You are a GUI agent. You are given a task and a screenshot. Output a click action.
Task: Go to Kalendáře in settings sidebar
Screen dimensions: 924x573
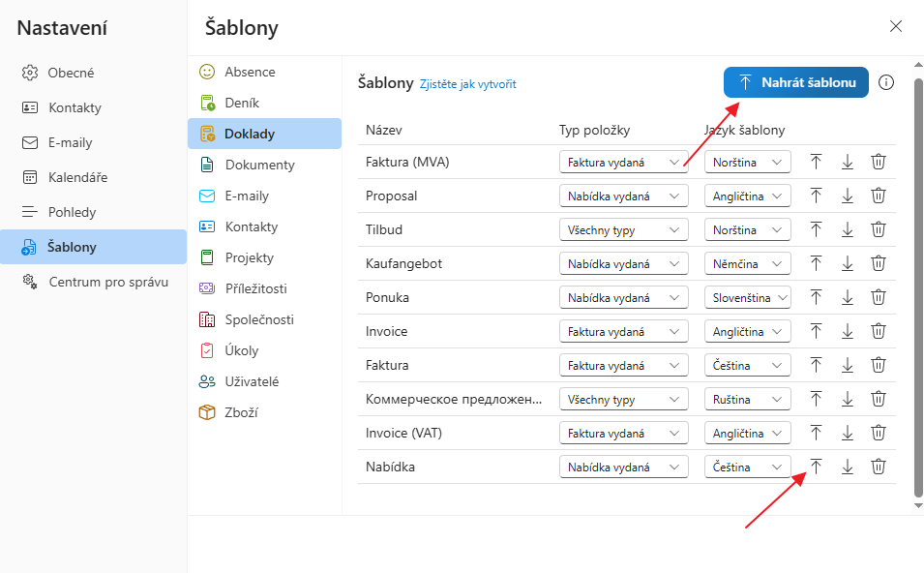point(77,177)
